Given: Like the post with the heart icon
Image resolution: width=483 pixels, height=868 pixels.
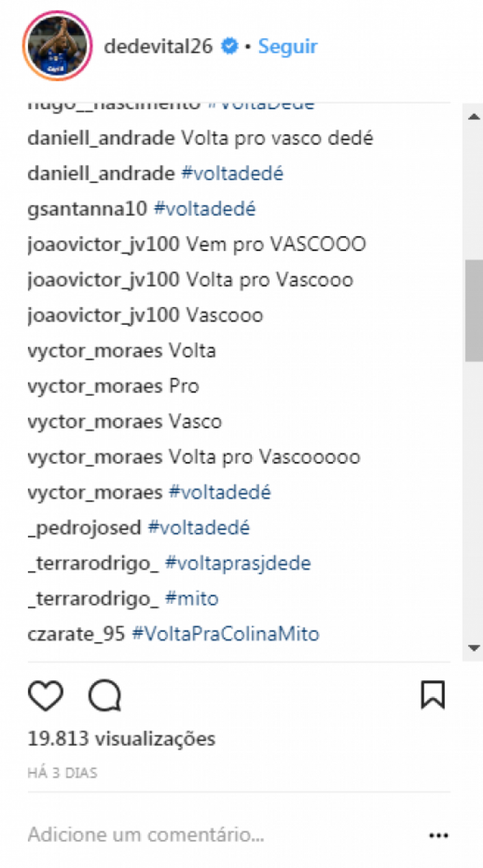Looking at the screenshot, I should 46,695.
